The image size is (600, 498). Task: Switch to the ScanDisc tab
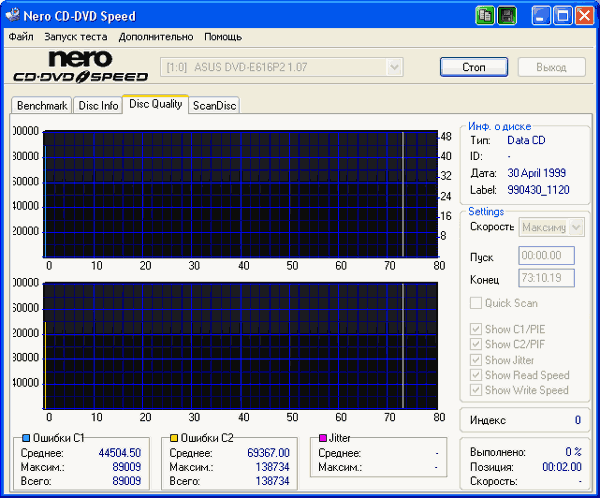tap(214, 105)
